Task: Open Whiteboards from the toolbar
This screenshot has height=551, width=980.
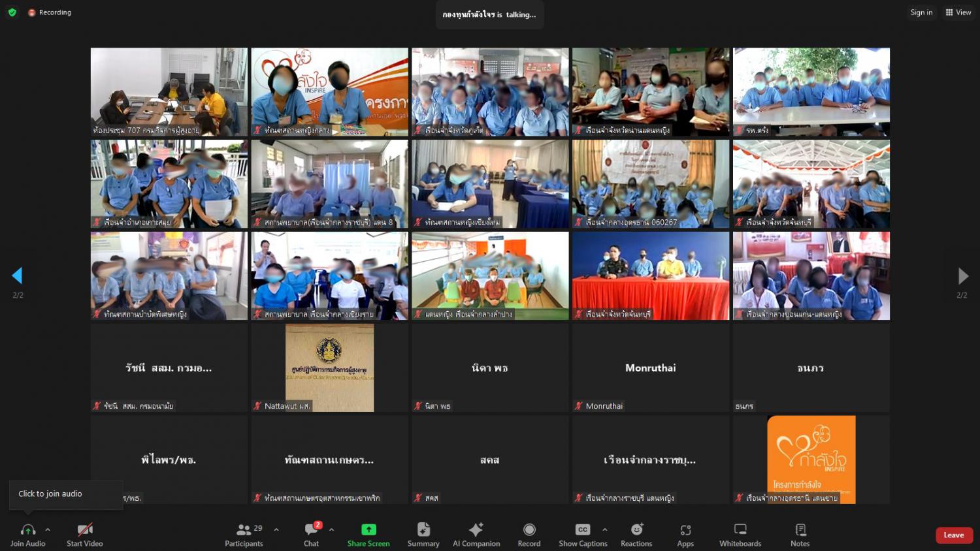Action: [x=740, y=535]
